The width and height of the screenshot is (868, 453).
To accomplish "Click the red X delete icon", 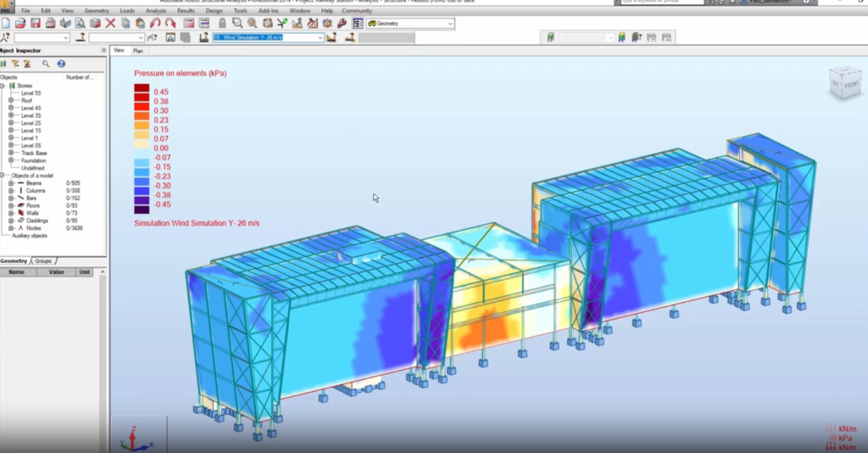I will 110,24.
